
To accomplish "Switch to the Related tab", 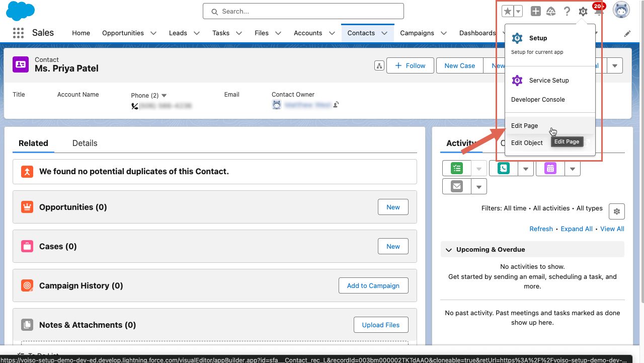I will tap(33, 143).
